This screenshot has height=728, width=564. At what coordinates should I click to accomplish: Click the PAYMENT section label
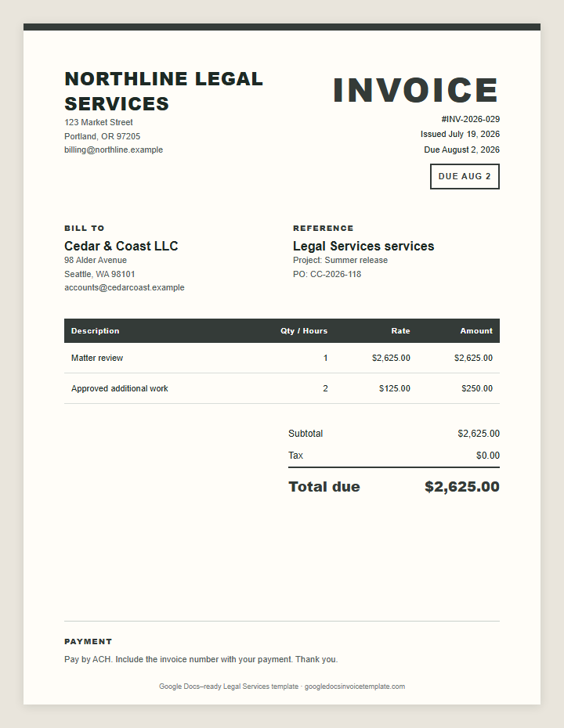pyautogui.click(x=89, y=641)
